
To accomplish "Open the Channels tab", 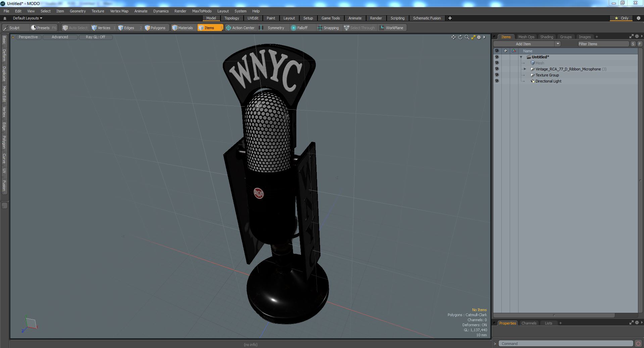I will (529, 323).
